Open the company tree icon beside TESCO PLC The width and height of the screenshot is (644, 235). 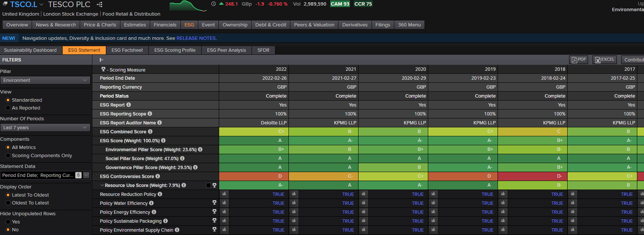(x=100, y=4)
